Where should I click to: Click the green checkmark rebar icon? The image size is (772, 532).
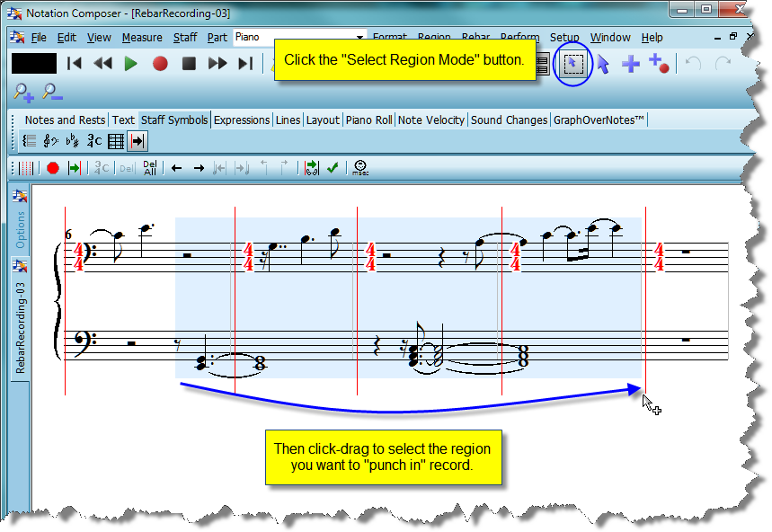pos(333,168)
